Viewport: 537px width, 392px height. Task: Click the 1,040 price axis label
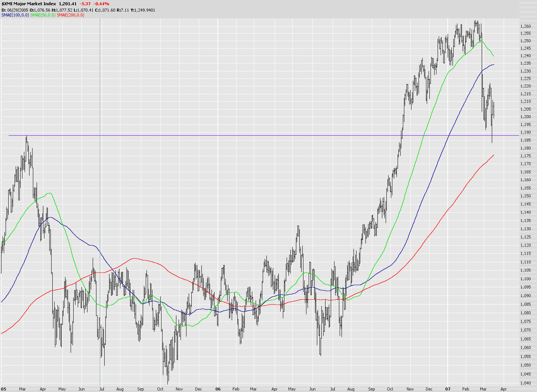525,383
